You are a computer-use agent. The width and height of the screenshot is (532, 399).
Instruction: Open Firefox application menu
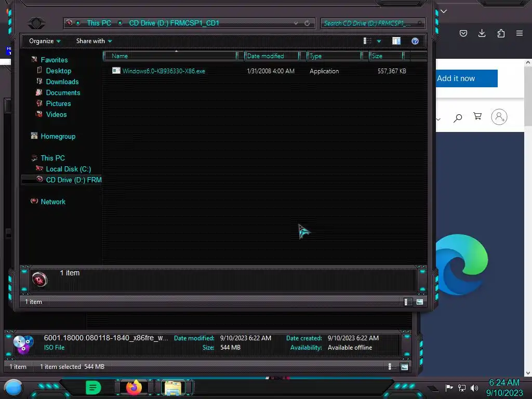pos(520,33)
